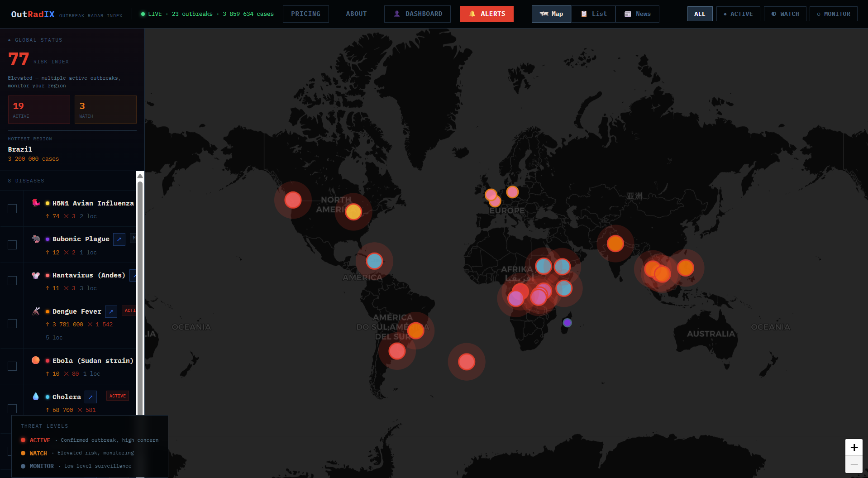Select red outbreak marker on western North America

[x=293, y=200]
